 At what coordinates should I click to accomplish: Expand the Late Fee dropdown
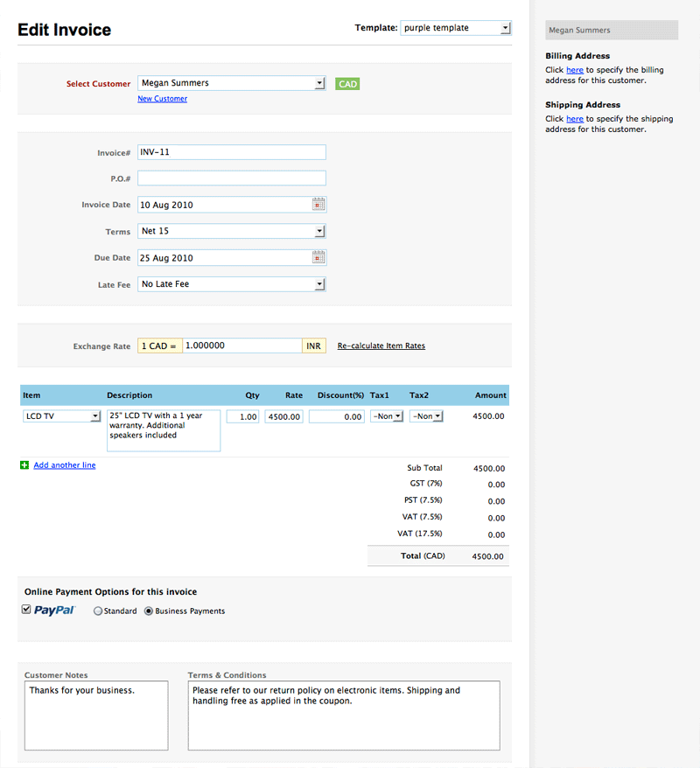coord(232,284)
